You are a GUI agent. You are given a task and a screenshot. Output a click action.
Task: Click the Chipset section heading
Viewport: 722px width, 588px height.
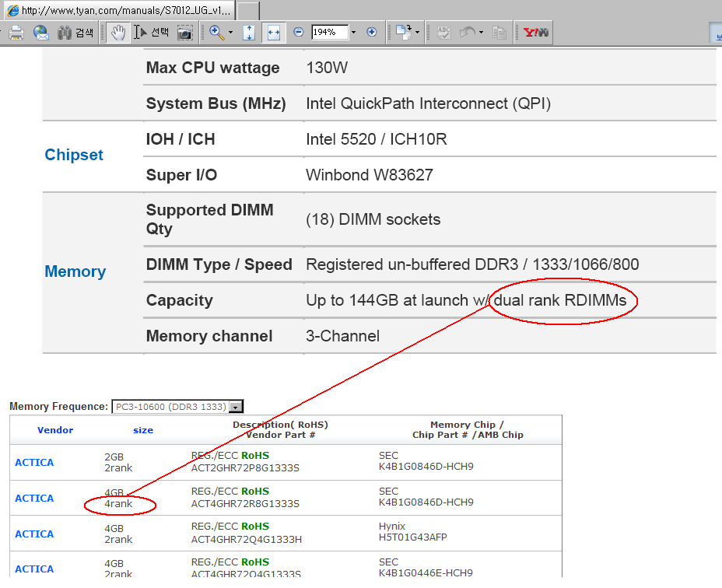tap(74, 155)
